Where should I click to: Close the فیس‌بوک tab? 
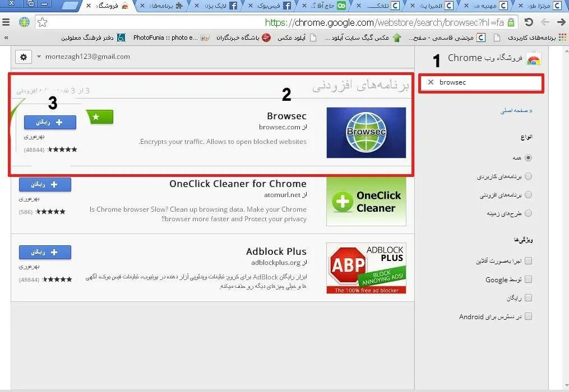(251, 6)
